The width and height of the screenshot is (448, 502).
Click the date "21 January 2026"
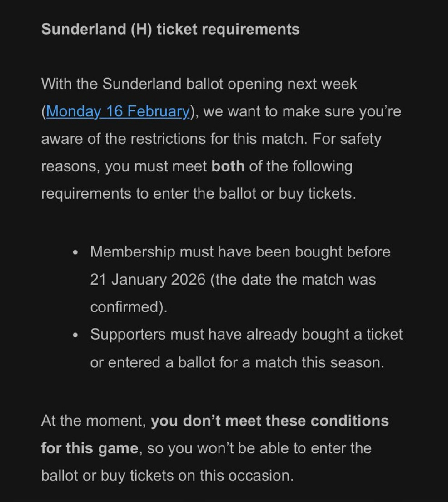(x=148, y=280)
